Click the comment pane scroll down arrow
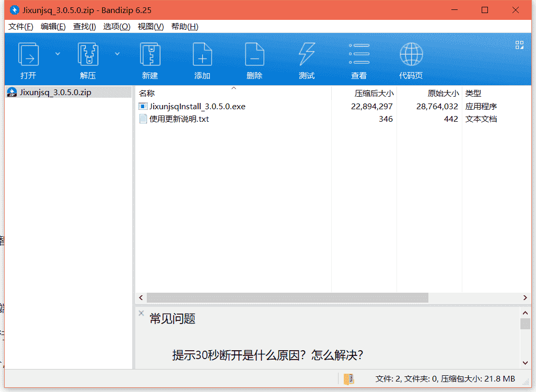 (526, 363)
